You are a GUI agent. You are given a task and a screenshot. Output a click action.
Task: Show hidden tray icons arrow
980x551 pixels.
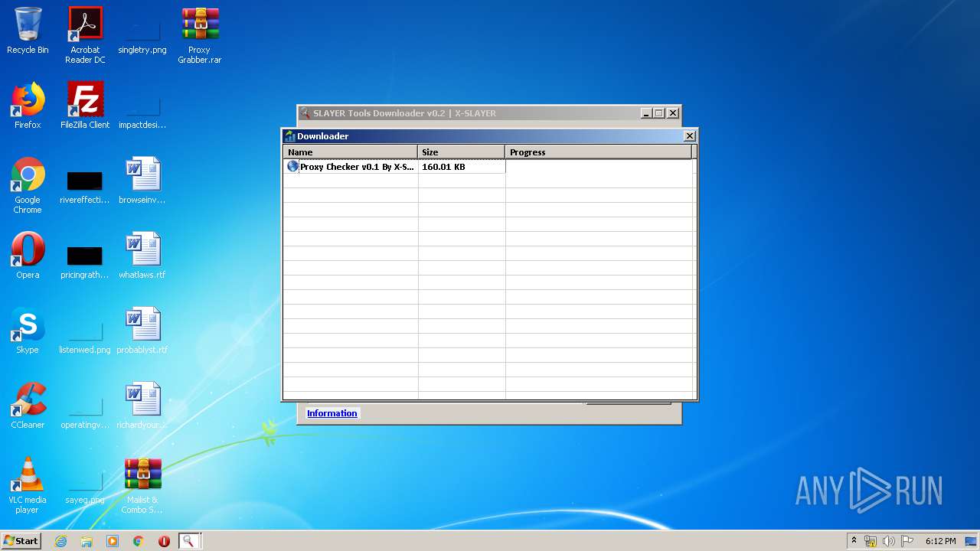(854, 541)
